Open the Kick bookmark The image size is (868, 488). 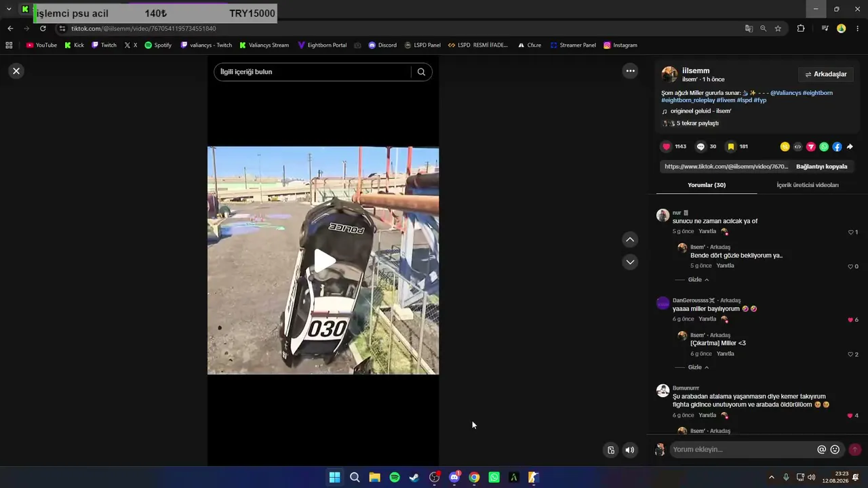click(75, 45)
